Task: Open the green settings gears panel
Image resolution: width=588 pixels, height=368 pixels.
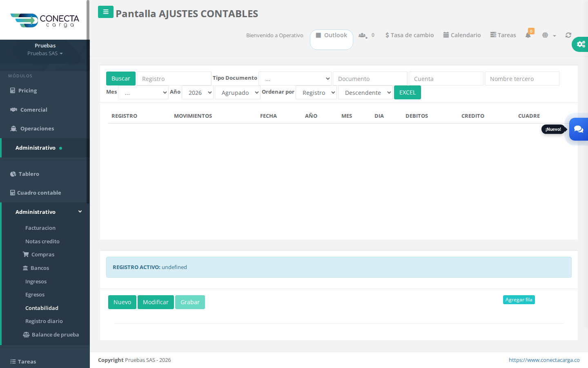Action: (x=580, y=44)
